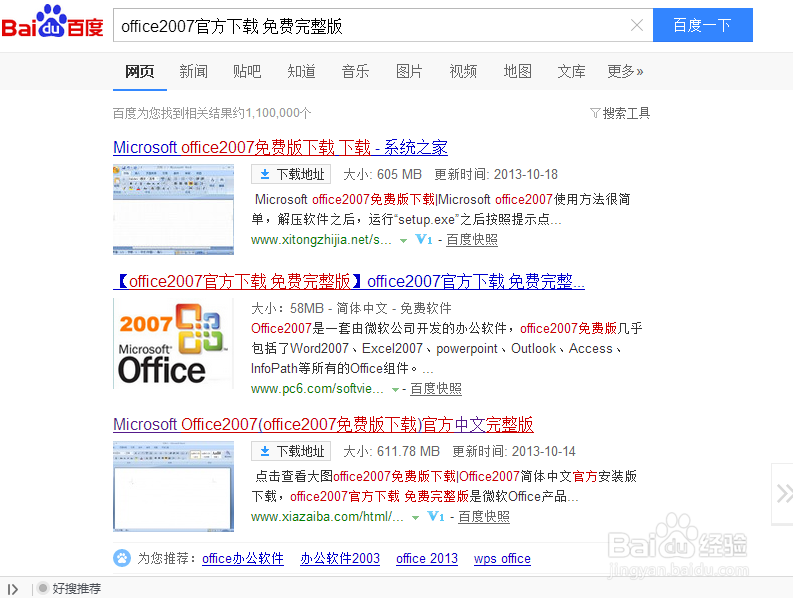The image size is (793, 598).
Task: Open the 视频 tab
Action: [x=463, y=71]
